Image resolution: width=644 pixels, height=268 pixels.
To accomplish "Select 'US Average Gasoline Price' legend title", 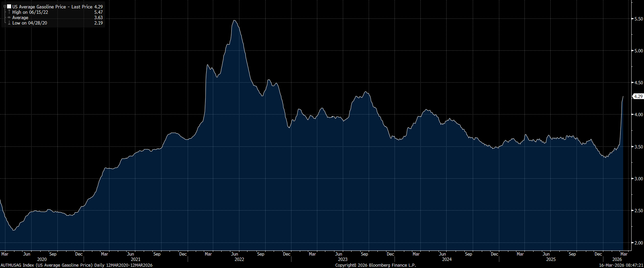I will click(39, 7).
